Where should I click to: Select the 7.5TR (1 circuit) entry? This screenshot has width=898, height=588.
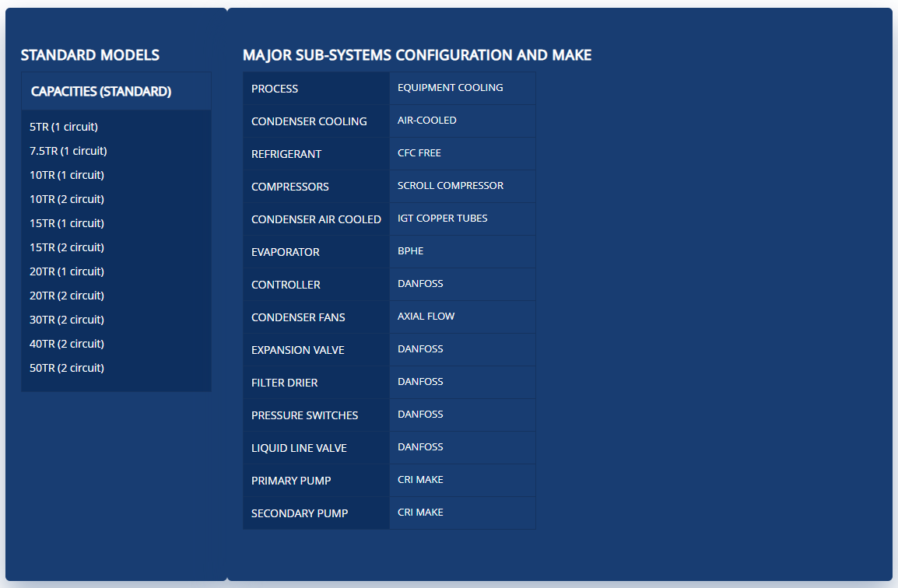tap(68, 151)
